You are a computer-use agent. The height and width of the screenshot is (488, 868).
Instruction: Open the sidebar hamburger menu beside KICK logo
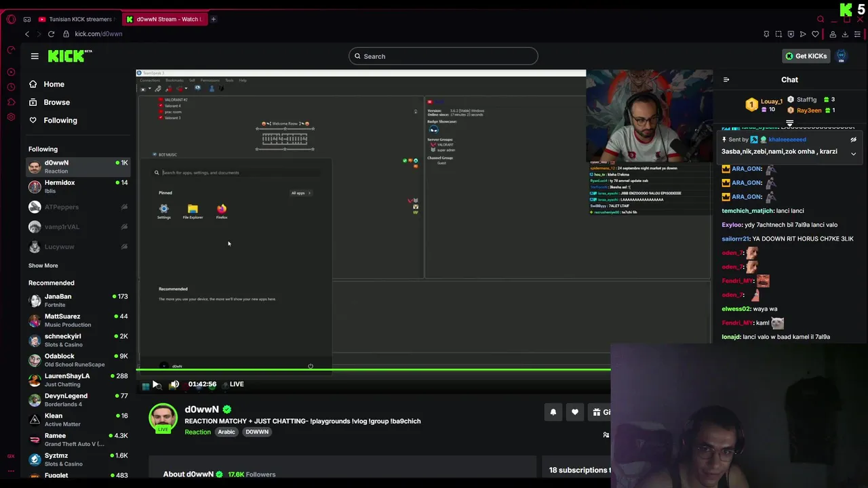tap(35, 56)
